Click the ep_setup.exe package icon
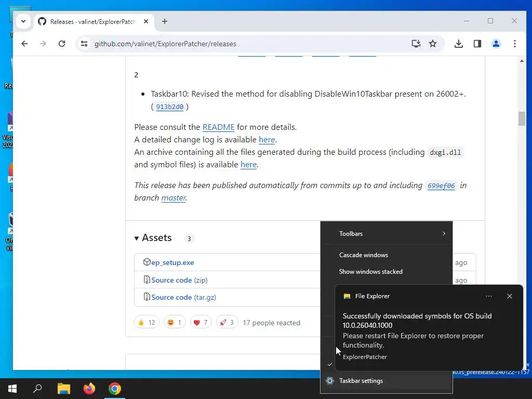 147,262
